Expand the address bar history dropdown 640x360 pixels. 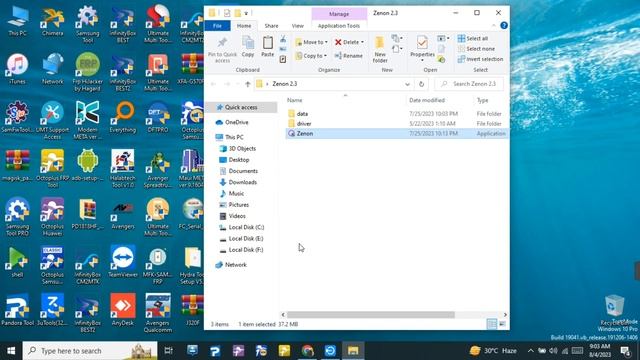click(407, 84)
